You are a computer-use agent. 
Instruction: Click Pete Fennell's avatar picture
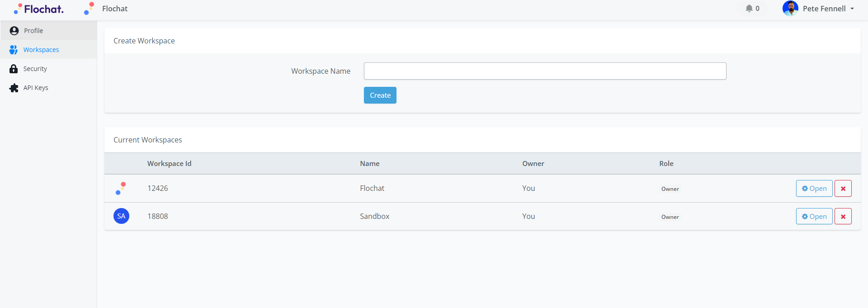pyautogui.click(x=790, y=9)
